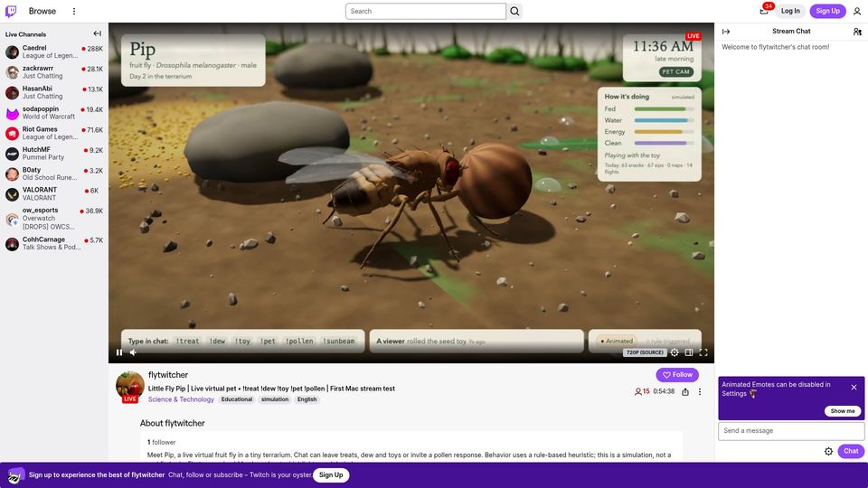The height and width of the screenshot is (488, 868).
Task: Collapse the Stream Chat panel
Action: (726, 32)
